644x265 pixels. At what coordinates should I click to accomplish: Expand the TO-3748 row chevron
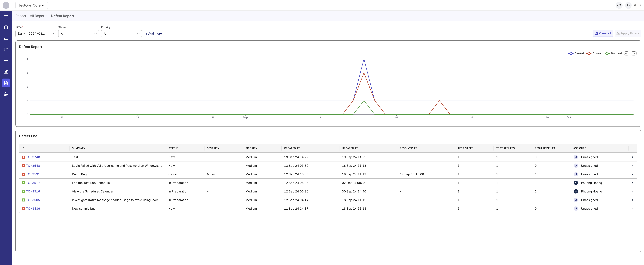pos(632,157)
